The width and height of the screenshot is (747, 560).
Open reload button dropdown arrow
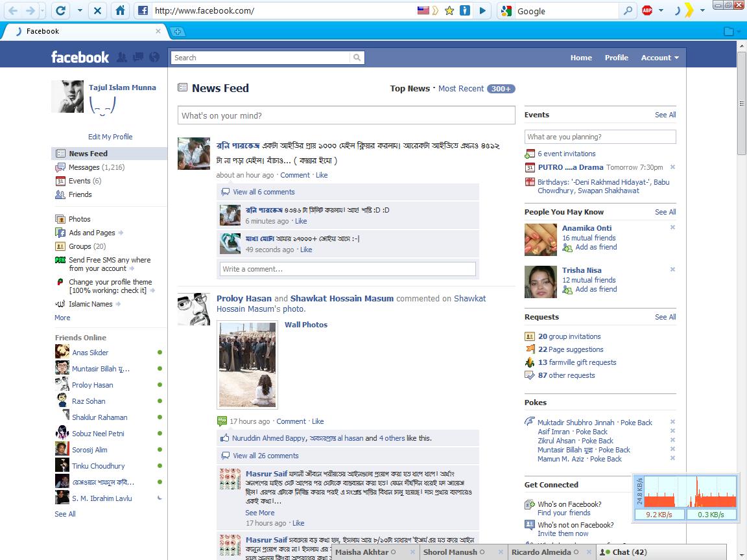point(80,10)
